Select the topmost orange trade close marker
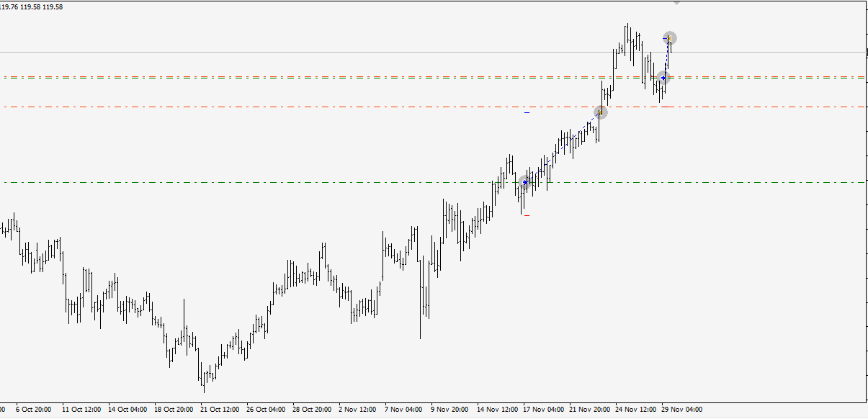The width and height of the screenshot is (868, 419). (x=670, y=38)
